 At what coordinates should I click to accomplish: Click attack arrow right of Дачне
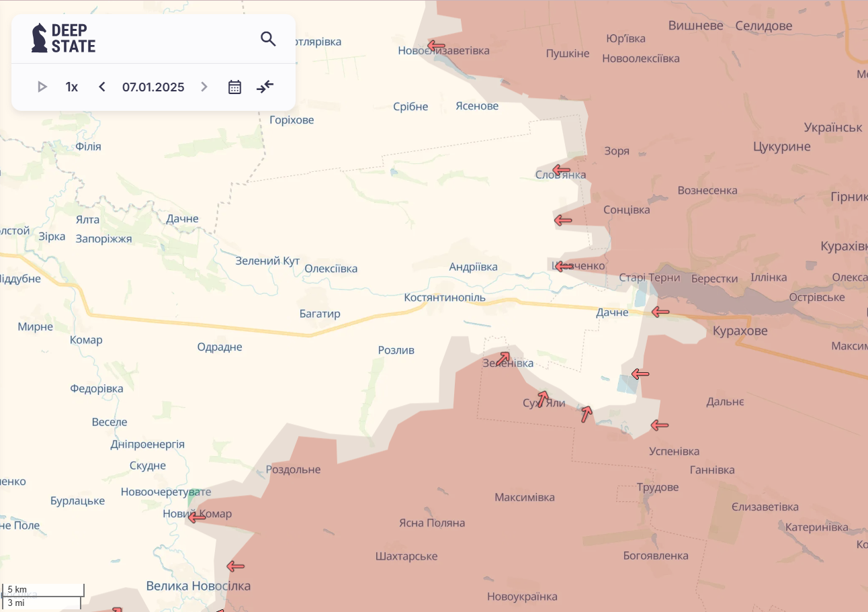660,312
